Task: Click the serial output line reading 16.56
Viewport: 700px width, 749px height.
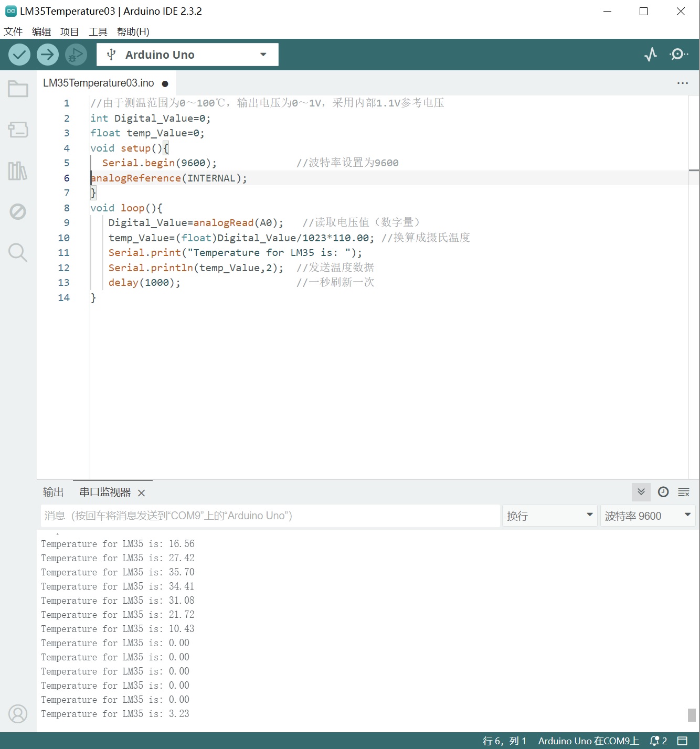Action: click(x=118, y=543)
